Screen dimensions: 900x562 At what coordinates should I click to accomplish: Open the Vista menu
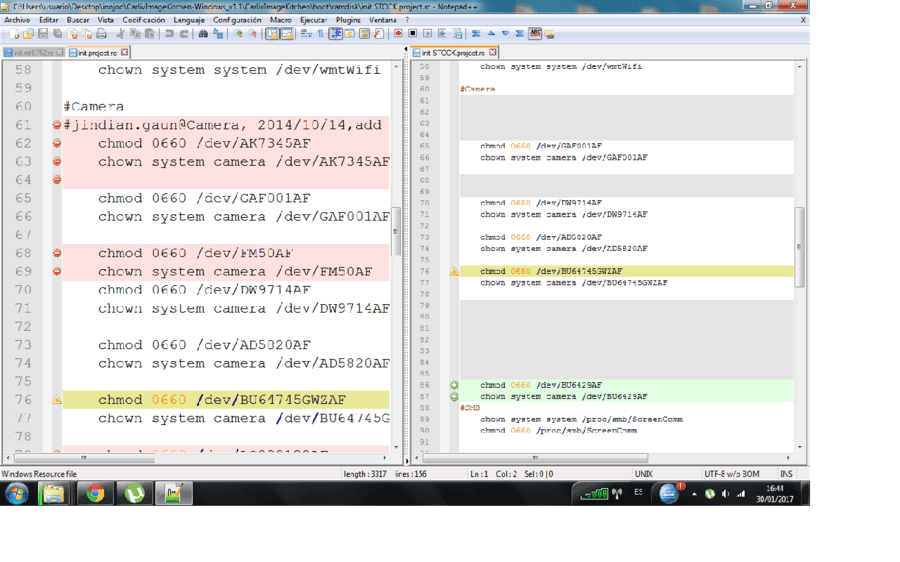(105, 20)
